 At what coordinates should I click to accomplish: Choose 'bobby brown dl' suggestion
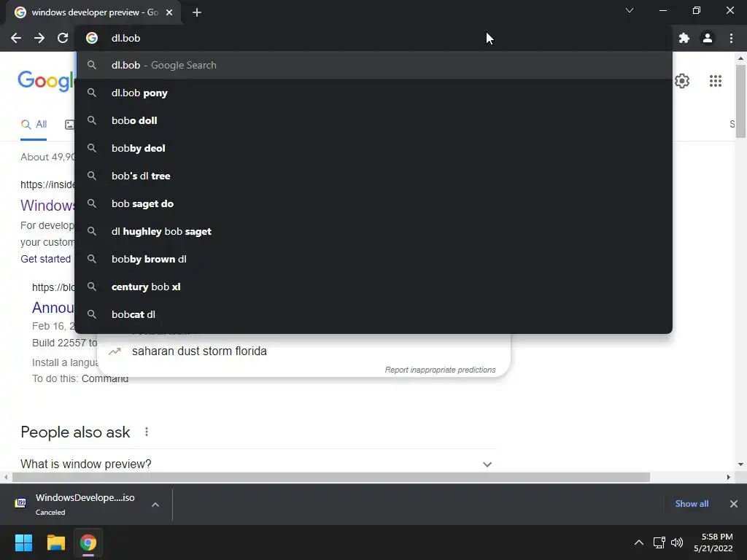click(x=373, y=259)
